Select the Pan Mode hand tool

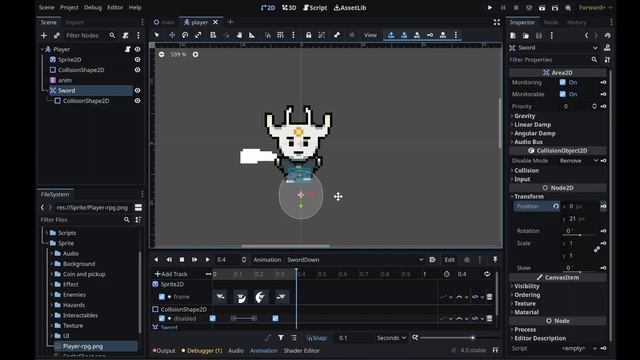pyautogui.click(x=239, y=35)
